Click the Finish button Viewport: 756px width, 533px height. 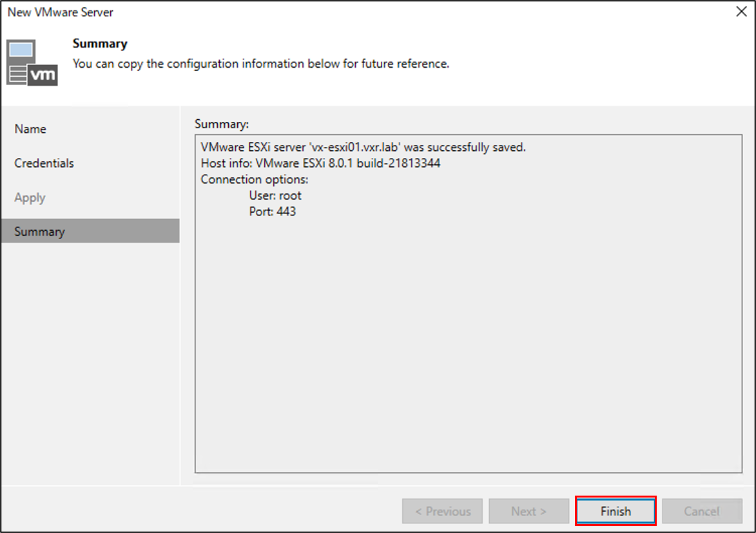[615, 511]
